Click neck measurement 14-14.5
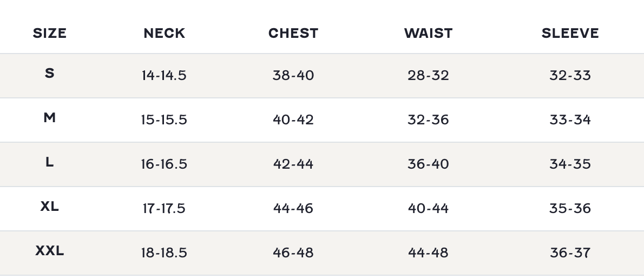The height and width of the screenshot is (279, 644). click(x=164, y=76)
